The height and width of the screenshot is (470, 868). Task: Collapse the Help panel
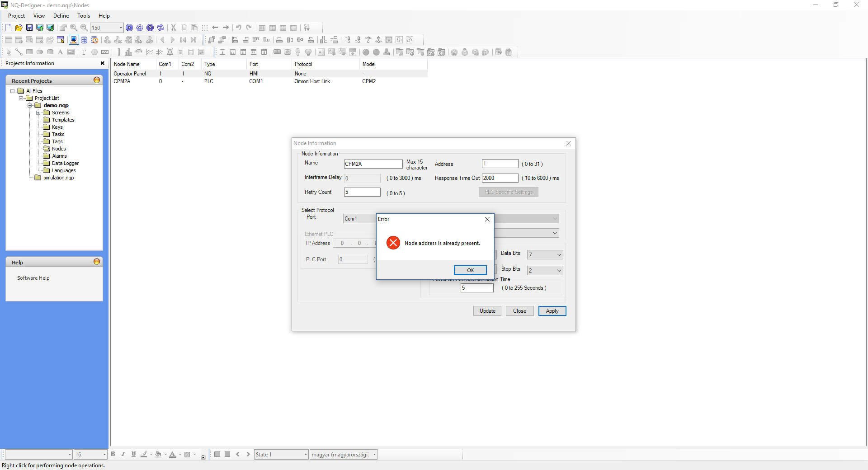[97, 262]
